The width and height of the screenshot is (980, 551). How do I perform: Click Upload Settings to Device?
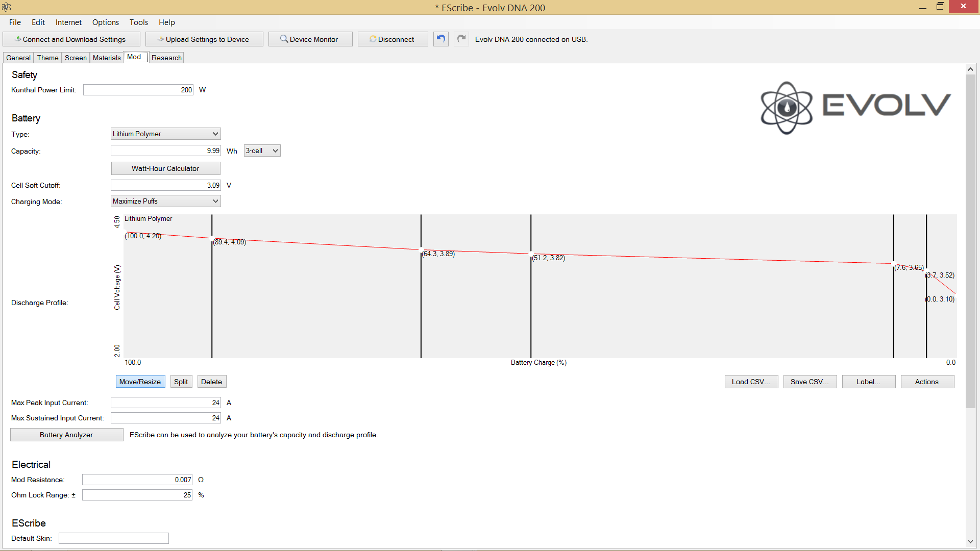(x=204, y=39)
